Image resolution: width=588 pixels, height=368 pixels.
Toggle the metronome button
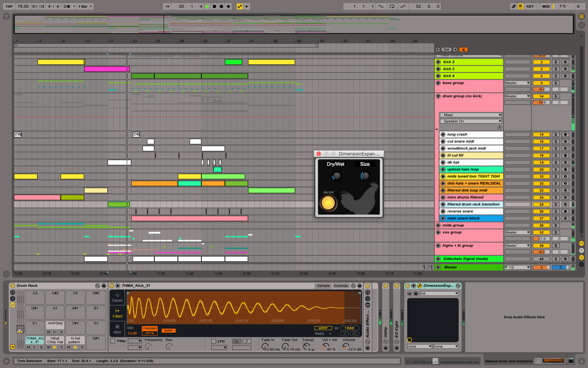click(67, 6)
